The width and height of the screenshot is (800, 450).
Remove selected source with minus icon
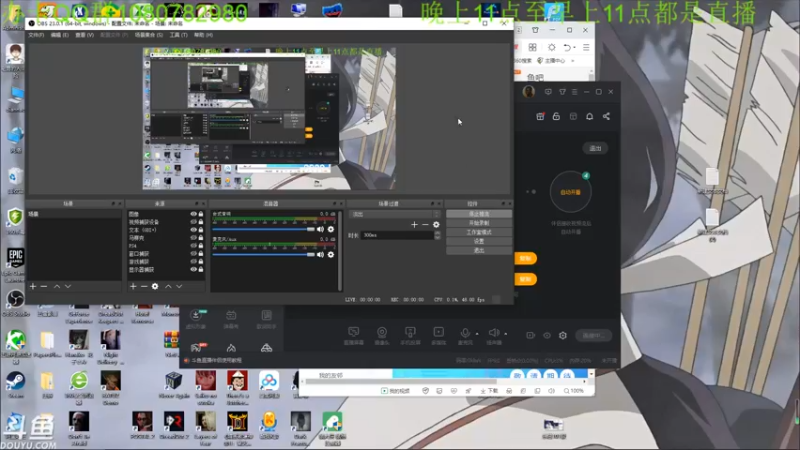point(144,287)
